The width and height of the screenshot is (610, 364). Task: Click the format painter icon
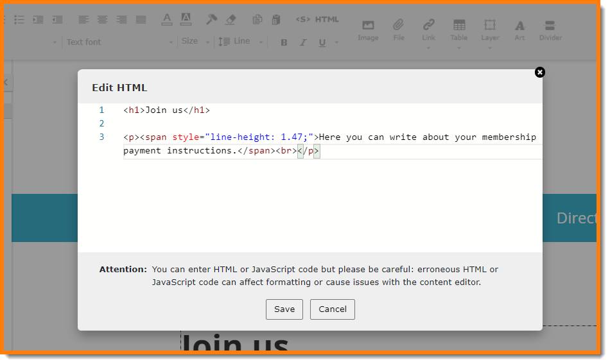point(211,19)
